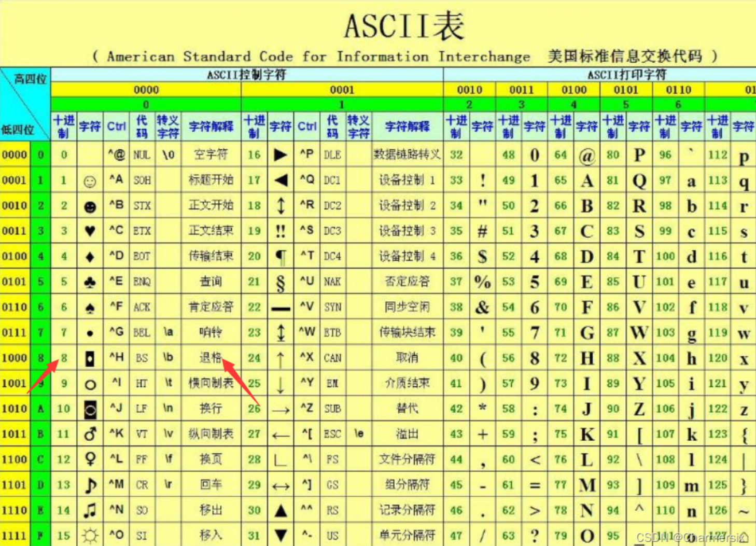This screenshot has height=546, width=756.
Task: Select the "回车" description cell
Action: click(211, 485)
